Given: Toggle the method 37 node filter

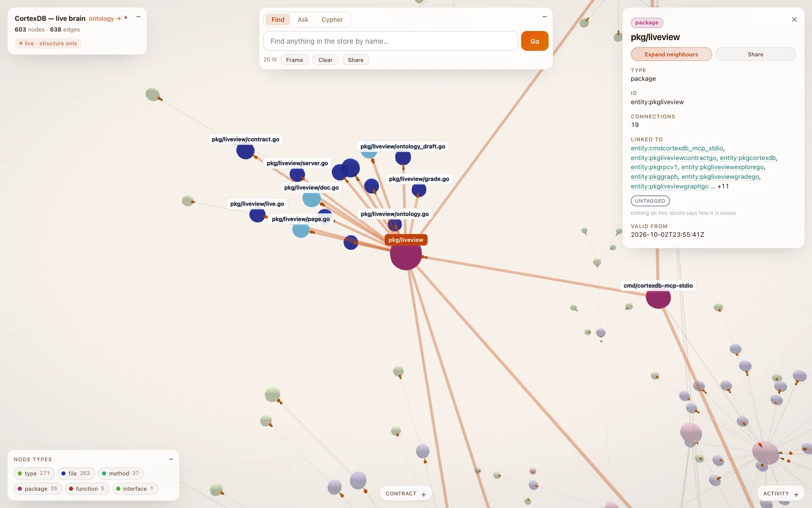Looking at the screenshot, I should (x=121, y=473).
